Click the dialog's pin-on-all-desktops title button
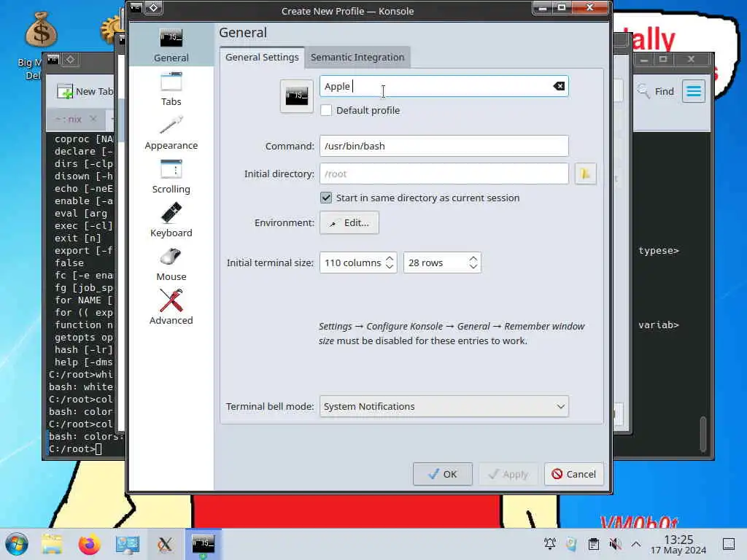The image size is (747, 560). 153,7
